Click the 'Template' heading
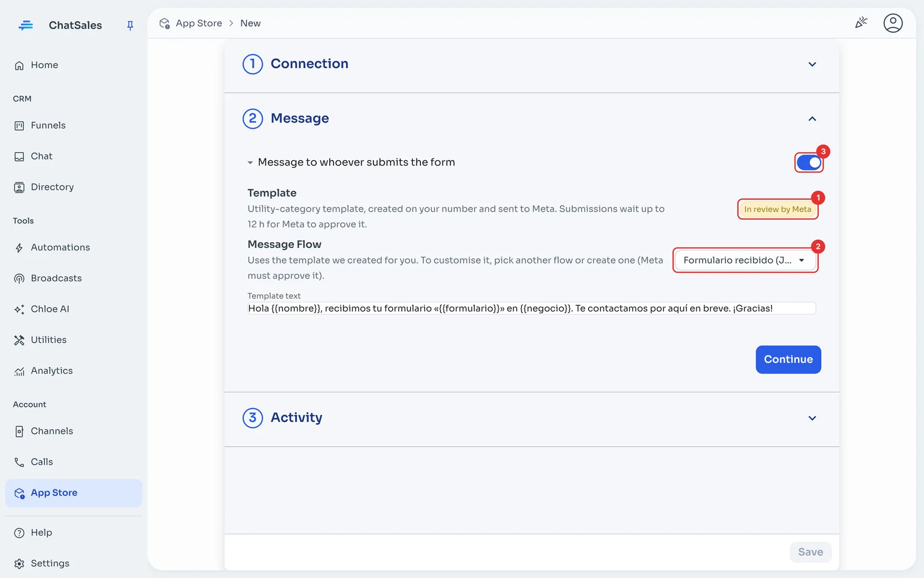The height and width of the screenshot is (578, 924). (272, 193)
